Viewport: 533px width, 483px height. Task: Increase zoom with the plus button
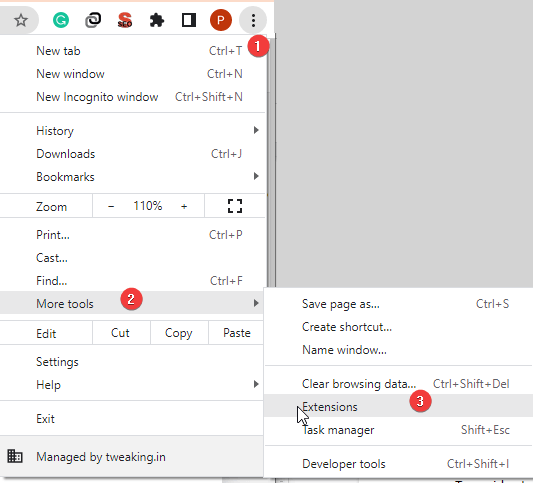[184, 206]
